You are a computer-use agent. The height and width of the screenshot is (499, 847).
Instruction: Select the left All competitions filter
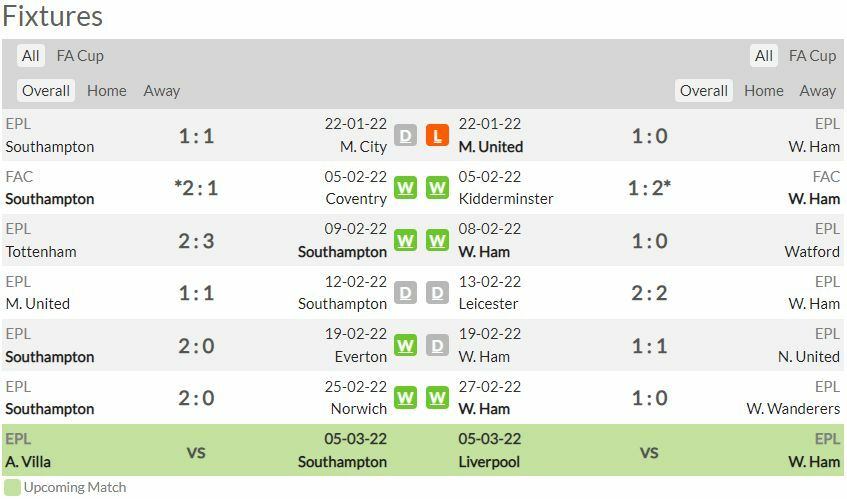[31, 56]
